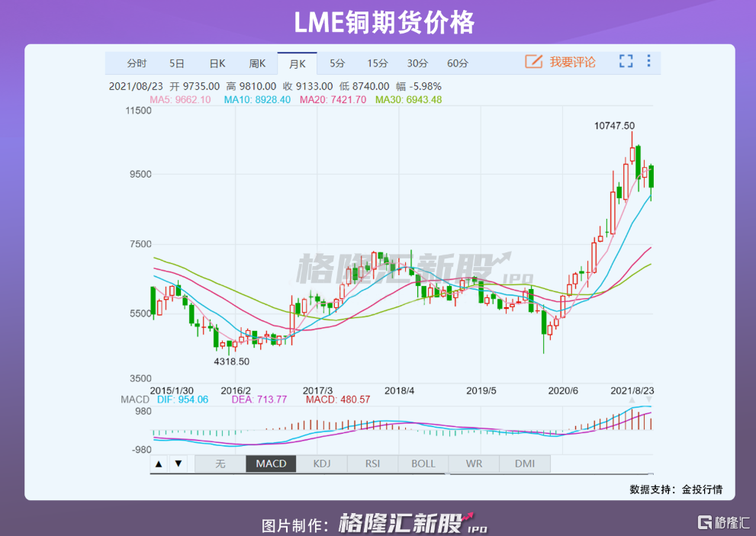Switch to the DMI indicator
The height and width of the screenshot is (536, 756).
coord(524,464)
